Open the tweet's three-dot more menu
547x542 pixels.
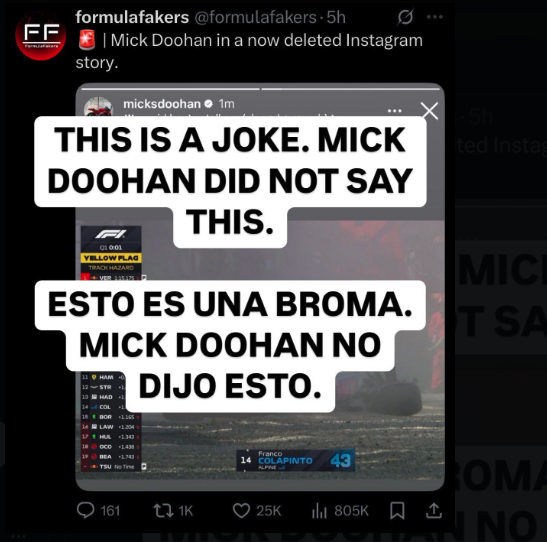pyautogui.click(x=435, y=17)
